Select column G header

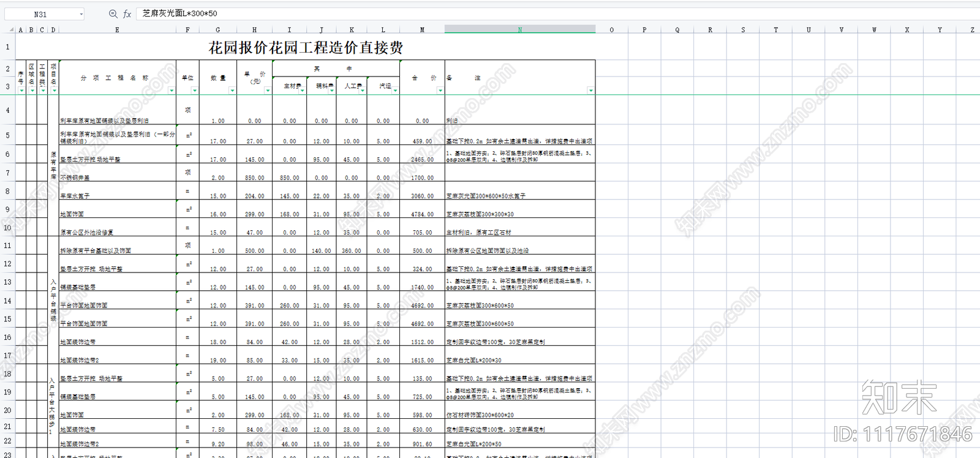(x=217, y=29)
